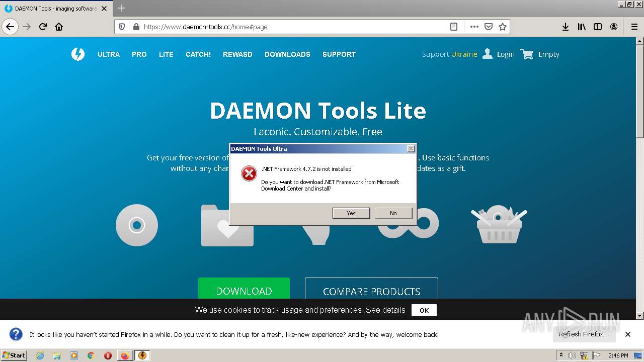This screenshot has width=644, height=362.
Task: Click the clock showing 2:46 PM
Action: (x=618, y=355)
